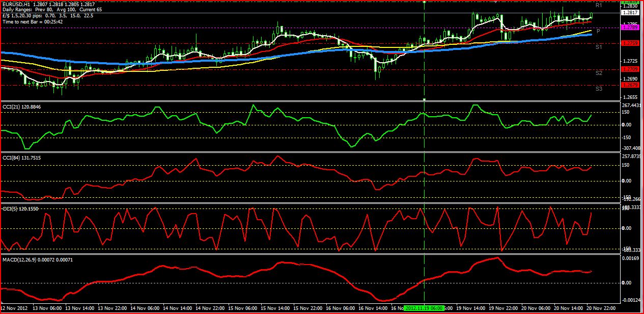
Task: Click the '19 Nov 14:00' time axis label
Action: click(472, 308)
